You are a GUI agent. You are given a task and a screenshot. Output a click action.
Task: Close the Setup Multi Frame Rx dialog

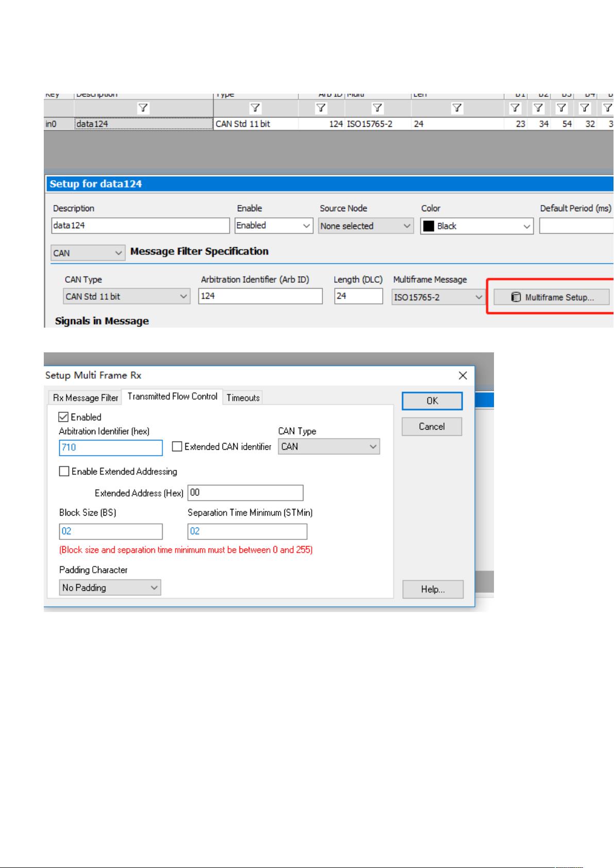463,376
